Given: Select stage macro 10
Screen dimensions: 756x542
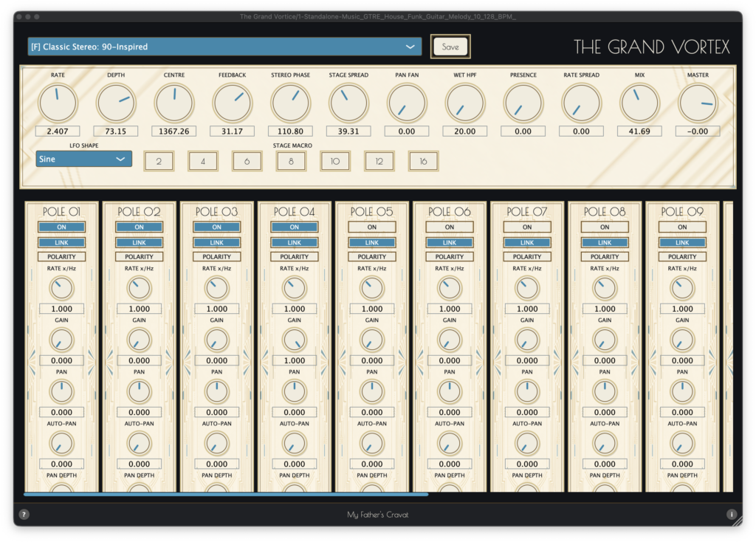Looking at the screenshot, I should pos(335,161).
